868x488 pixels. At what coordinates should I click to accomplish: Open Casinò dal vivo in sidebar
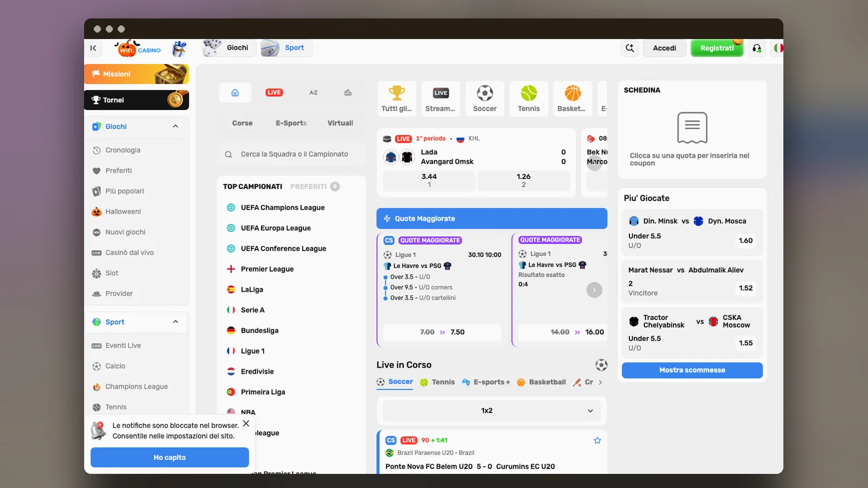point(129,253)
